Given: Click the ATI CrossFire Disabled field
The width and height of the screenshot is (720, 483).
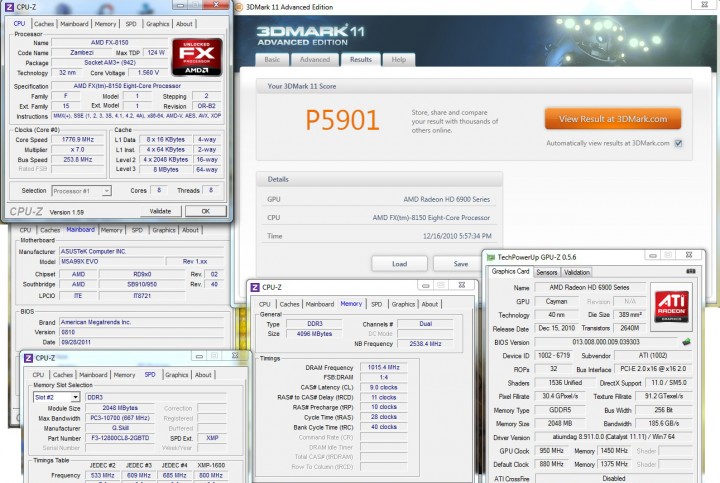Looking at the screenshot, I should (613, 478).
